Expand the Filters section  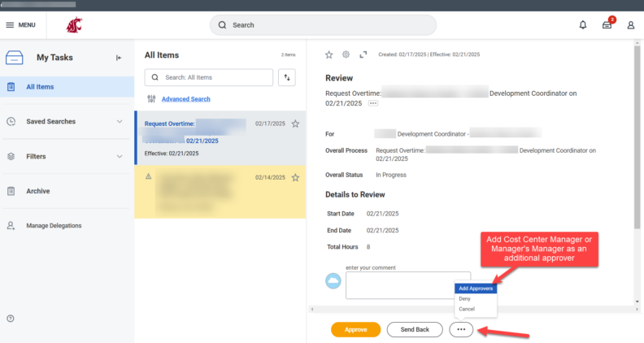120,156
